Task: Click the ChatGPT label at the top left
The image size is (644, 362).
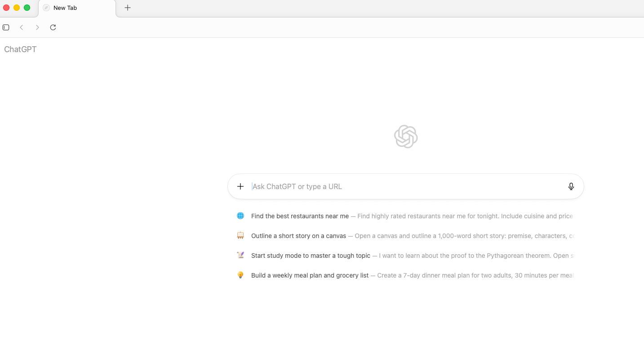Action: [x=20, y=49]
